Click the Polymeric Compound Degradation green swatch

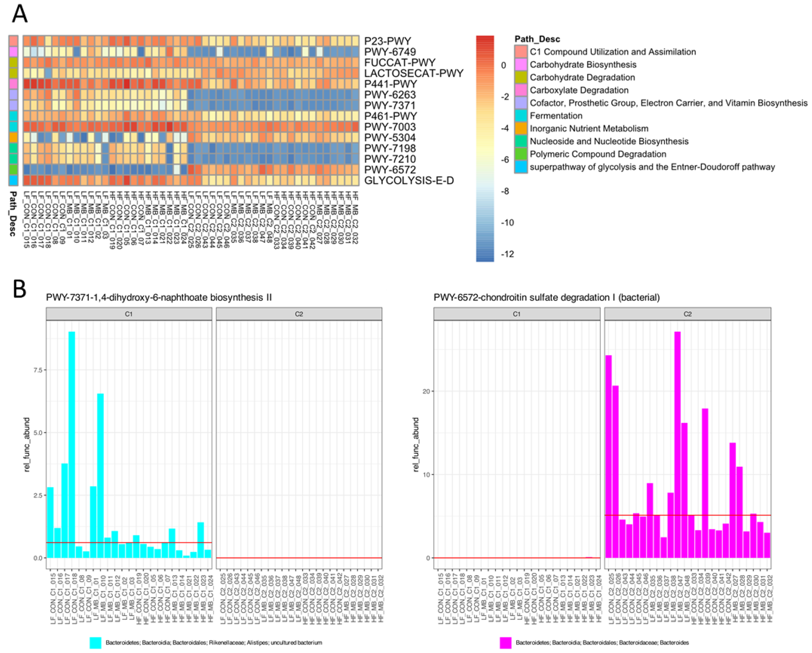(521, 154)
